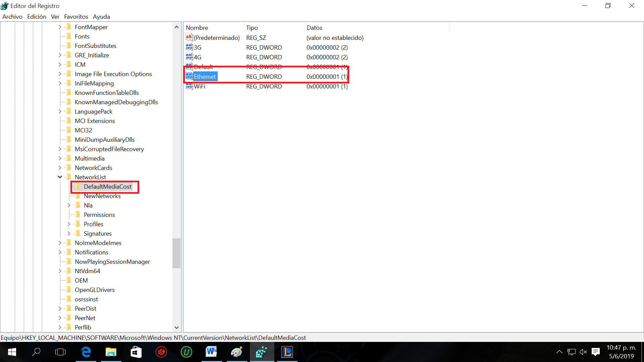Screen dimensions: 644x362
Task: Select the OpenGLDrivers key
Action: [x=95, y=290]
